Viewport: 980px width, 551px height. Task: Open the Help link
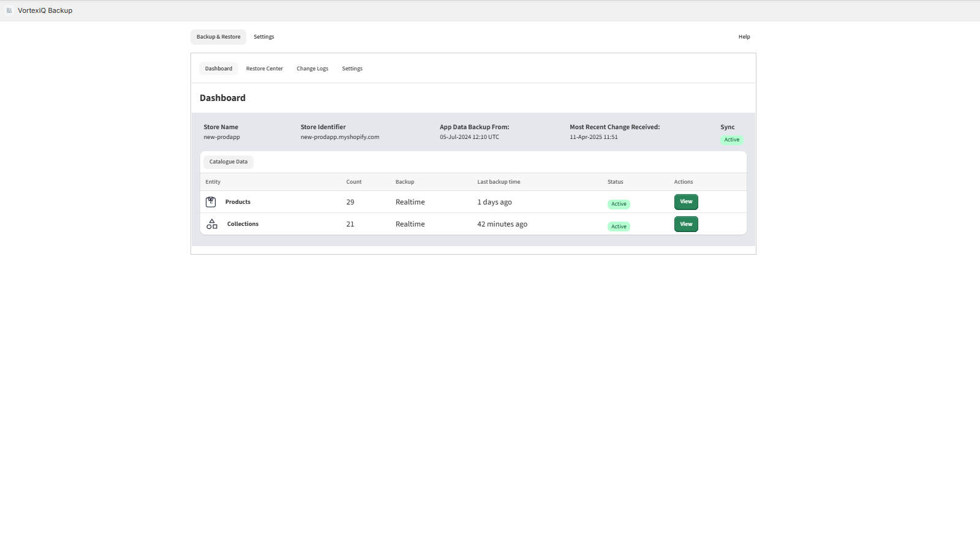click(x=744, y=37)
